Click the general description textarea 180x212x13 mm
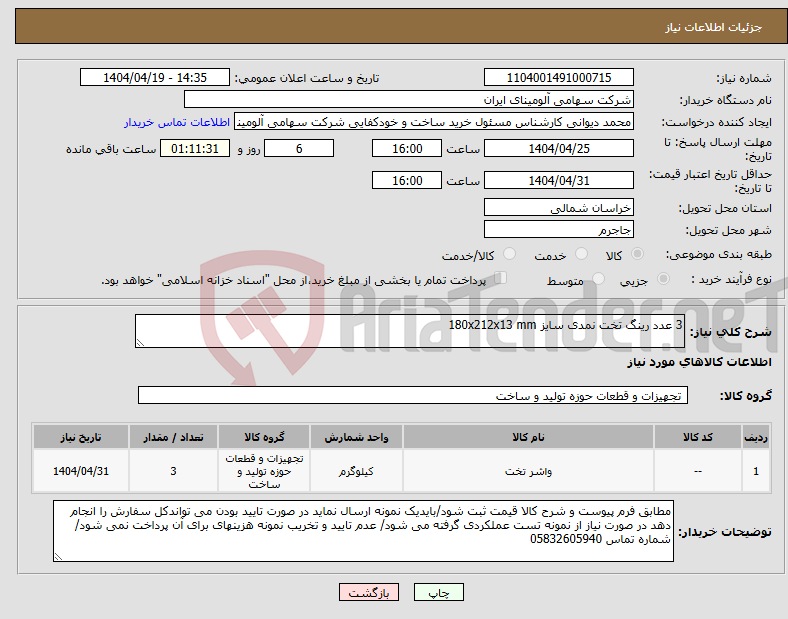The image size is (788, 619). [410, 331]
